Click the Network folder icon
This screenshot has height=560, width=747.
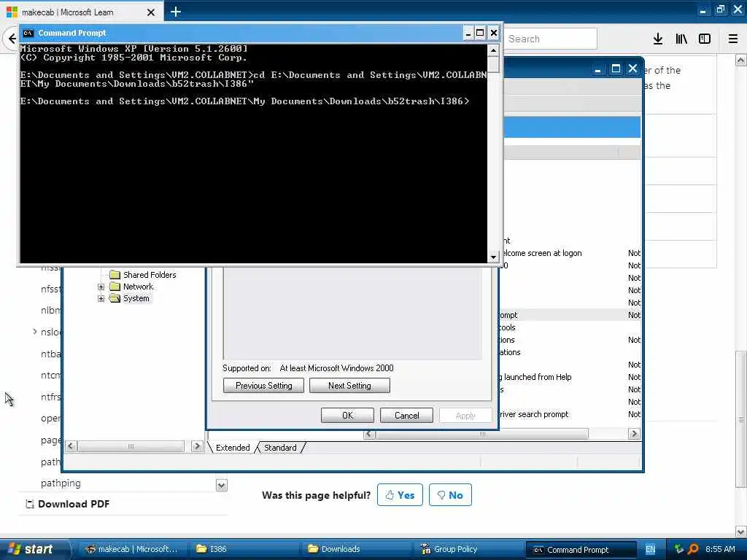pyautogui.click(x=115, y=286)
